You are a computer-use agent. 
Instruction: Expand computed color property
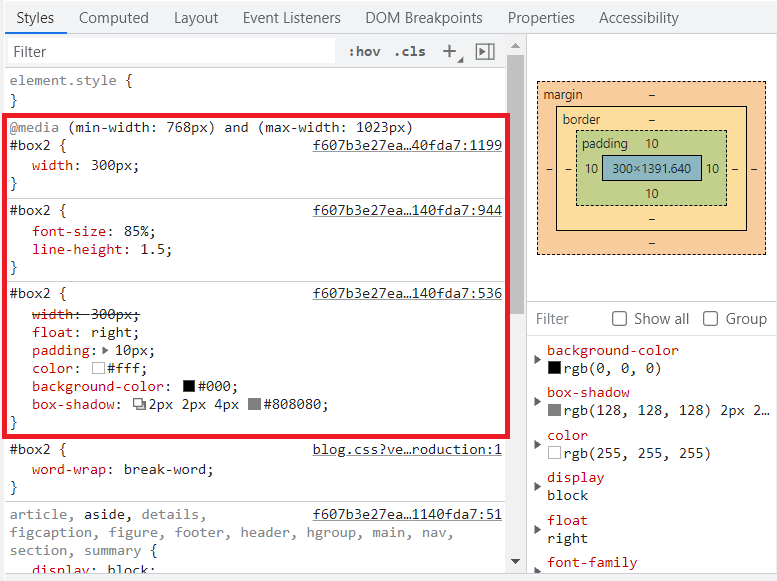coord(537,444)
